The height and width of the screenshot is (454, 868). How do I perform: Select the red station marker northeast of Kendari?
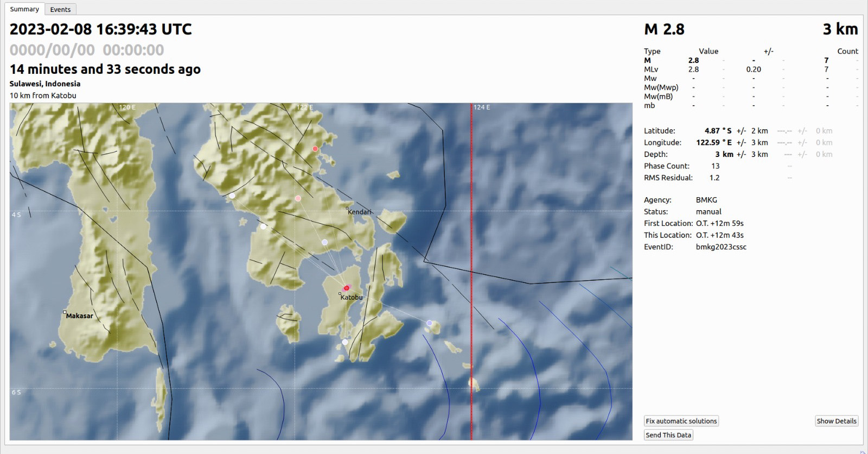tap(315, 149)
